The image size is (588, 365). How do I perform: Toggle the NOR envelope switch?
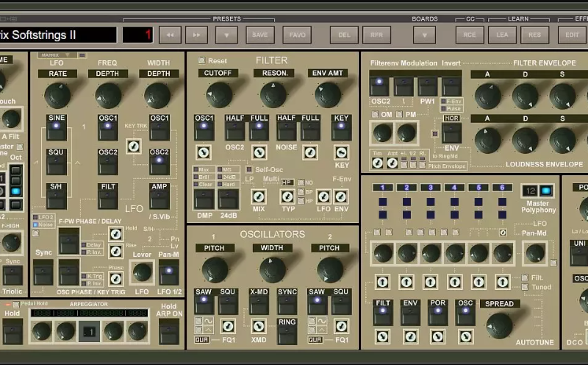click(451, 132)
